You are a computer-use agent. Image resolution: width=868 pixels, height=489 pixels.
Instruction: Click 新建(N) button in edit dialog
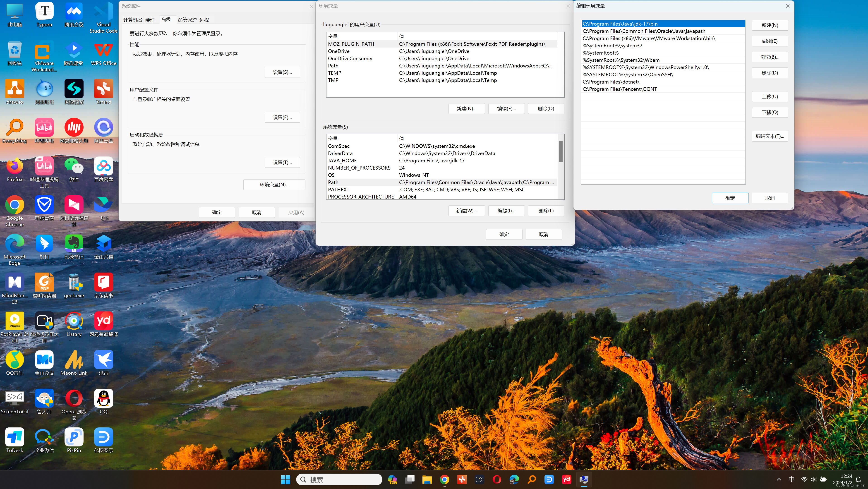(770, 24)
